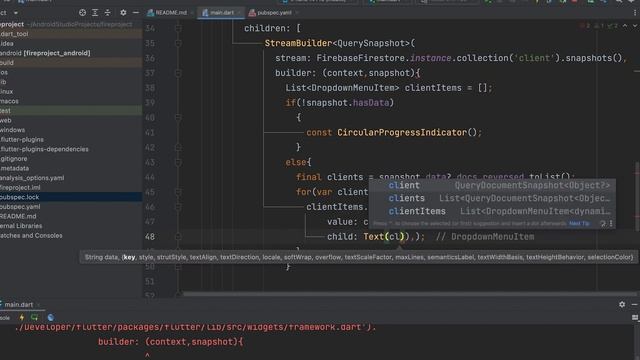This screenshot has height=360, width=640.
Task: Click Collapse All in project panel
Action: (107, 13)
